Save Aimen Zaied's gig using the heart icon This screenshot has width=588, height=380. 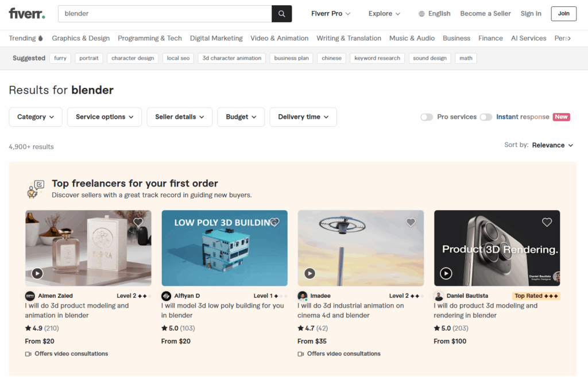pyautogui.click(x=138, y=222)
